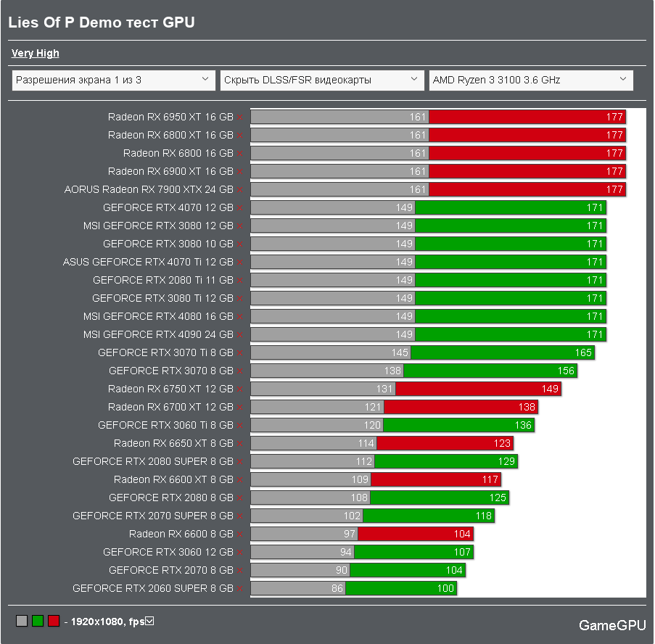Remove GEFORCE RTX 4070 12 GB red X
The height and width of the screenshot is (644, 655).
240,208
